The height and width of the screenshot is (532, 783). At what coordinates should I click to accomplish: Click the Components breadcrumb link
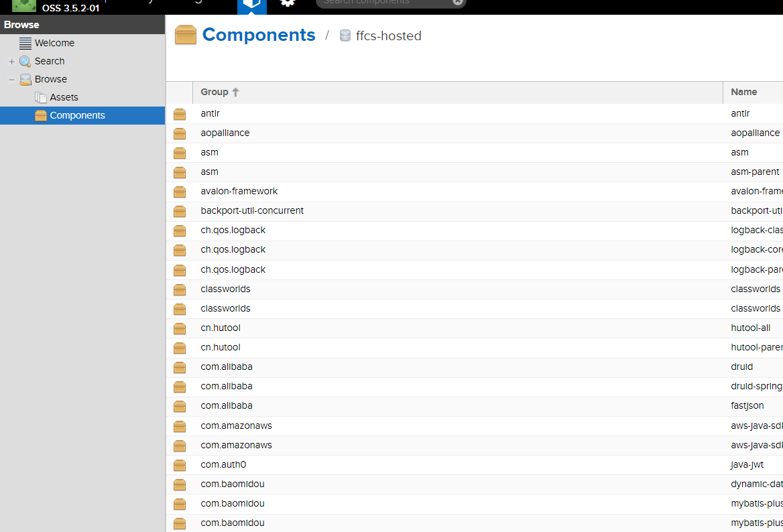tap(259, 35)
